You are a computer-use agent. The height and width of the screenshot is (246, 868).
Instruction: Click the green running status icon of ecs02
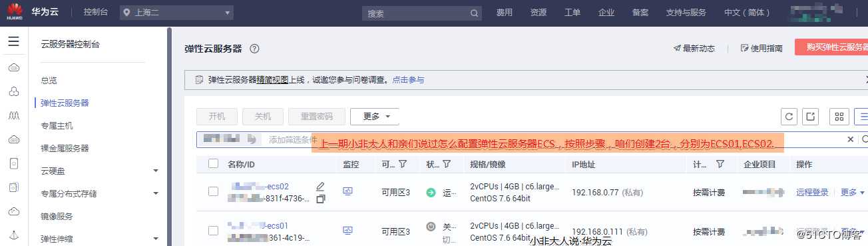coord(431,193)
